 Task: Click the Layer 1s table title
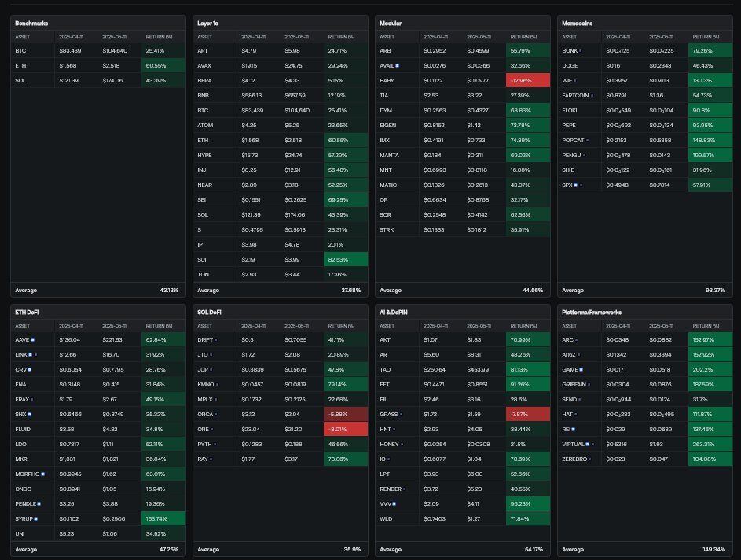tap(207, 23)
